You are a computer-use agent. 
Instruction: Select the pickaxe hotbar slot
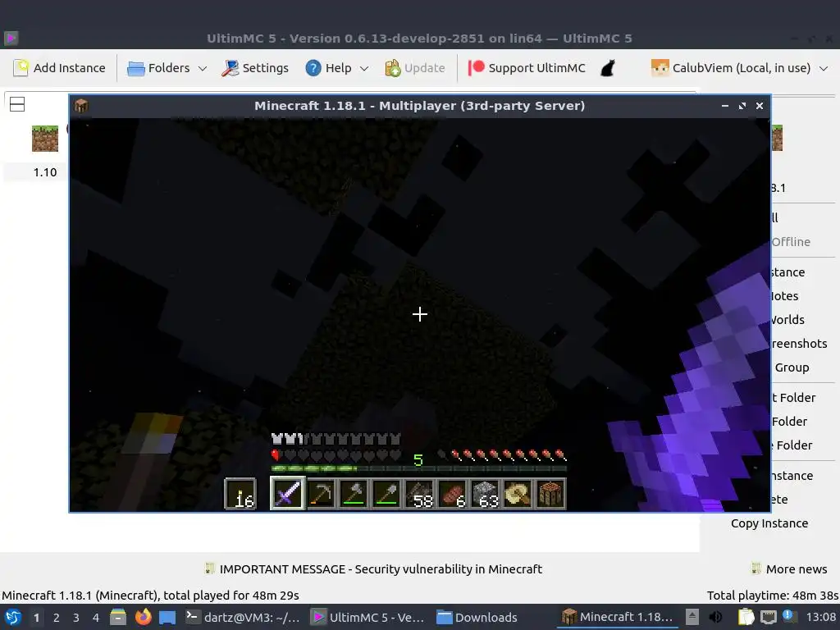pyautogui.click(x=321, y=493)
